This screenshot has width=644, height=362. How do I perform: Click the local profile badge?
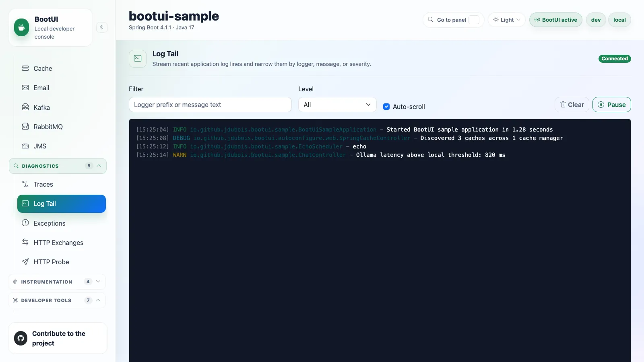[619, 20]
